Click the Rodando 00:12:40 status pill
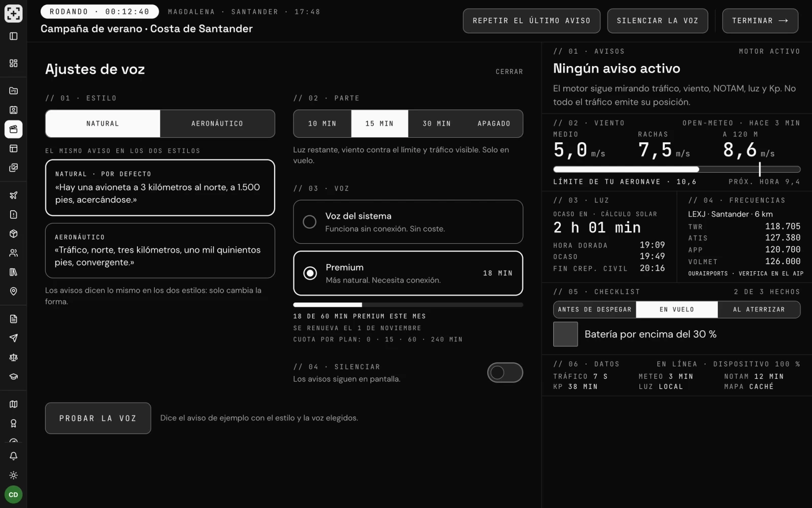Image resolution: width=812 pixels, height=508 pixels. pos(99,12)
